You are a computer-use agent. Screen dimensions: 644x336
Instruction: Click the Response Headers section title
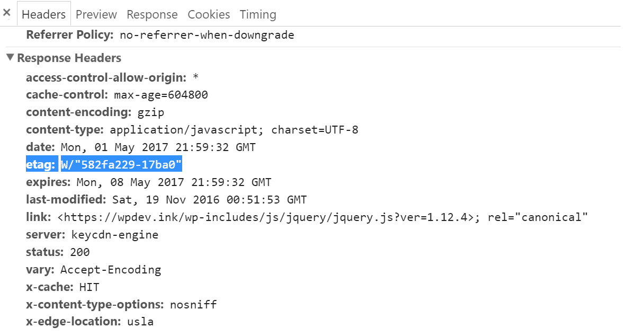point(69,58)
